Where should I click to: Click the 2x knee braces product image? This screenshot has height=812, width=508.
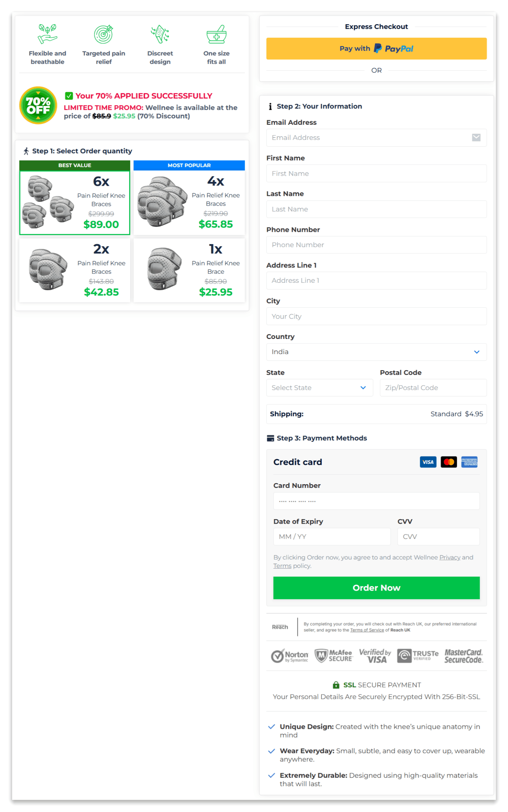point(48,269)
